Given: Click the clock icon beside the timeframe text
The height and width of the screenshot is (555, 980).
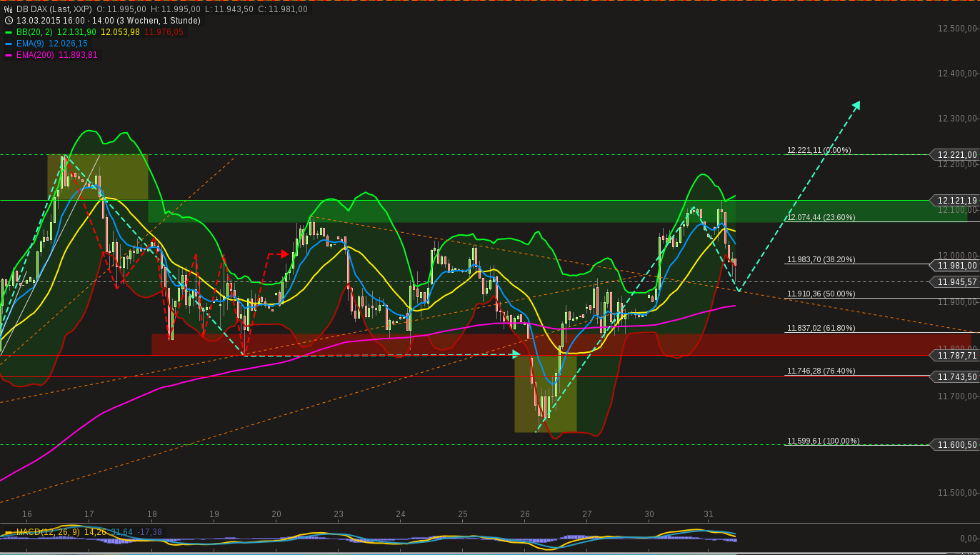Looking at the screenshot, I should (x=9, y=20).
